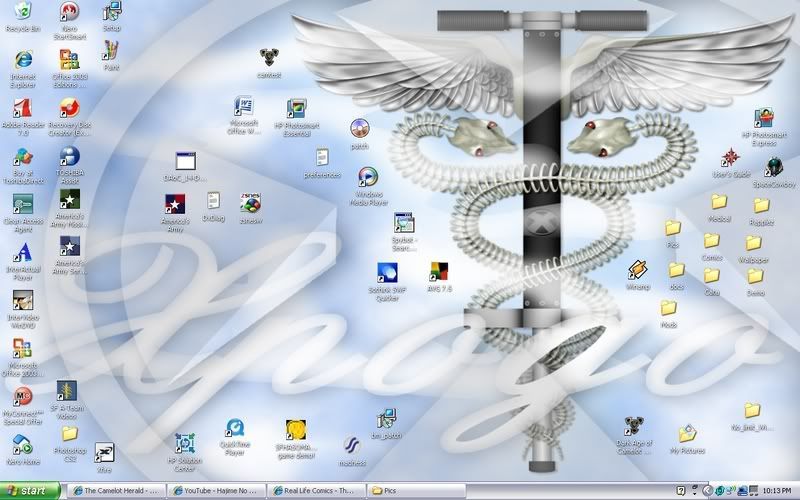Image resolution: width=800 pixels, height=500 pixels.
Task: Launch InterVideo WinDVD shortcut
Action: pos(22,301)
